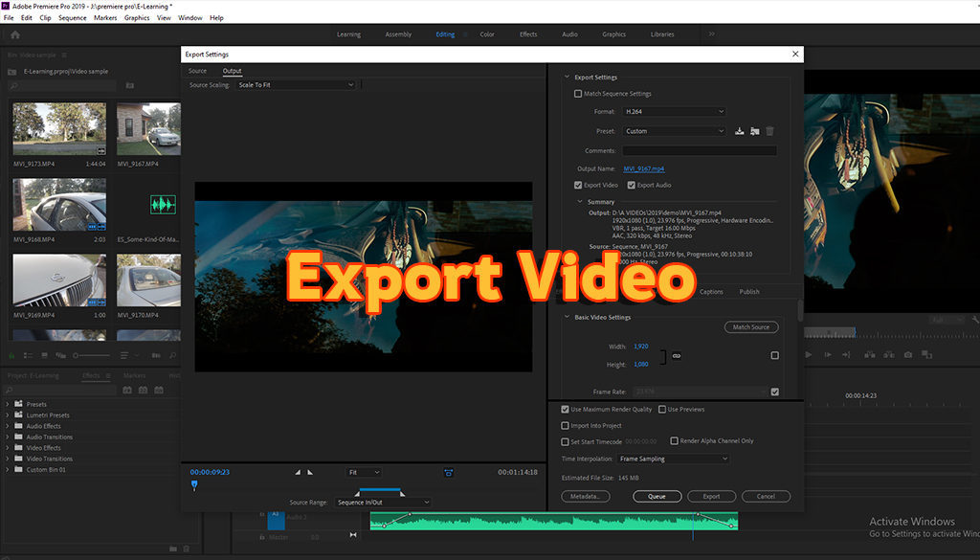
Task: Check the Import Into Project checkbox
Action: tap(565, 426)
